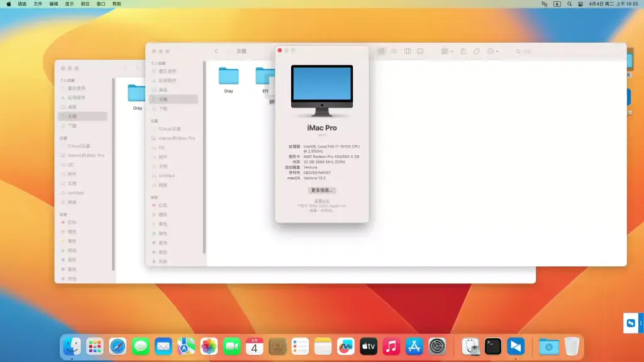Open the 监管认证 link in About This Mac
The height and width of the screenshot is (362, 644).
pos(321,201)
